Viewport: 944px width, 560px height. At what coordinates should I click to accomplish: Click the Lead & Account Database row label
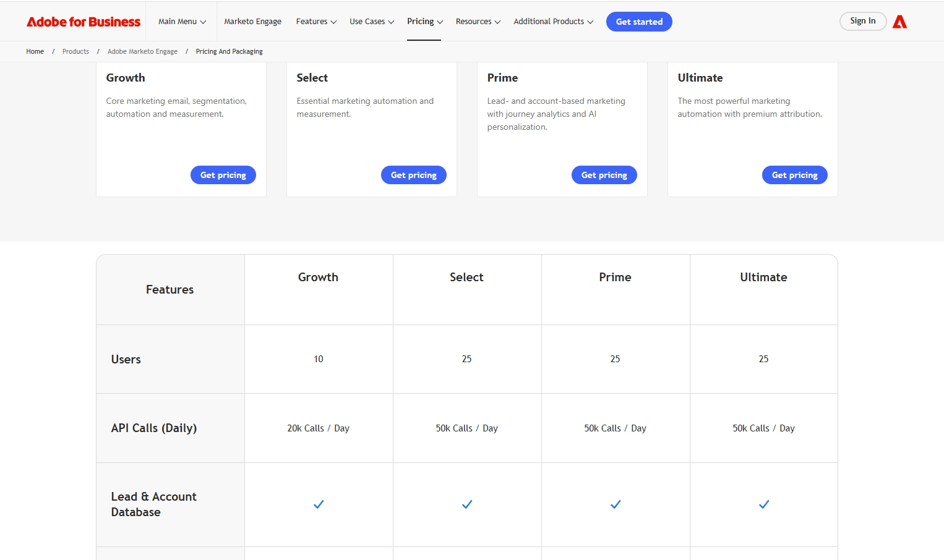154,504
